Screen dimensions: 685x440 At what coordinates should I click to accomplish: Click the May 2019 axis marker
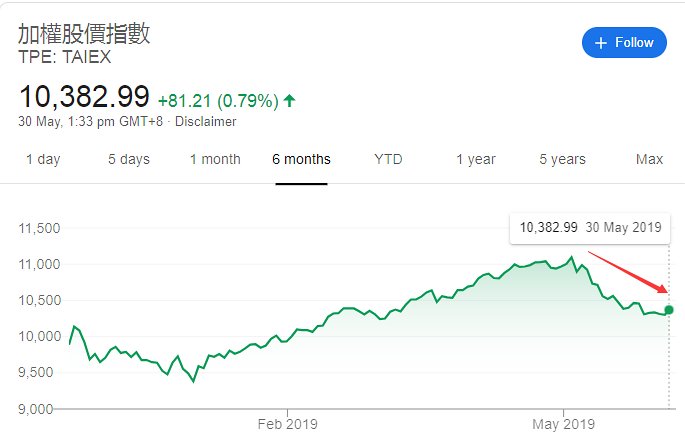pyautogui.click(x=564, y=424)
